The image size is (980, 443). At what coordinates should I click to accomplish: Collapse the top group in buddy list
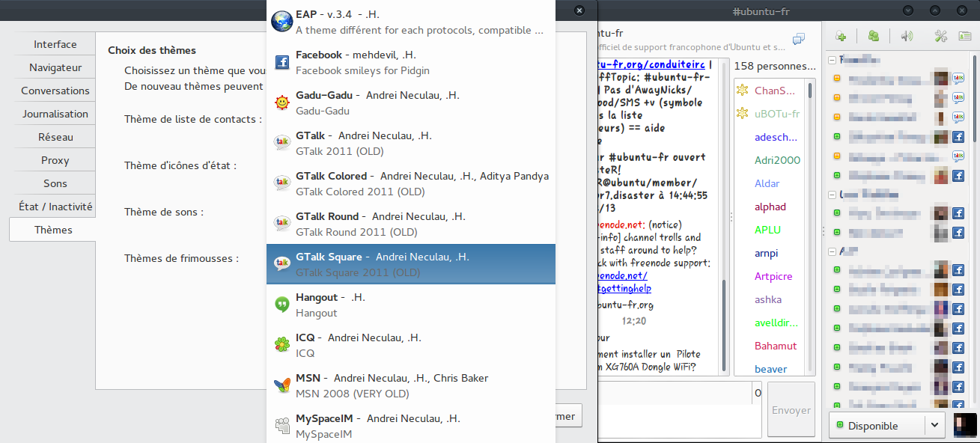pyautogui.click(x=831, y=60)
